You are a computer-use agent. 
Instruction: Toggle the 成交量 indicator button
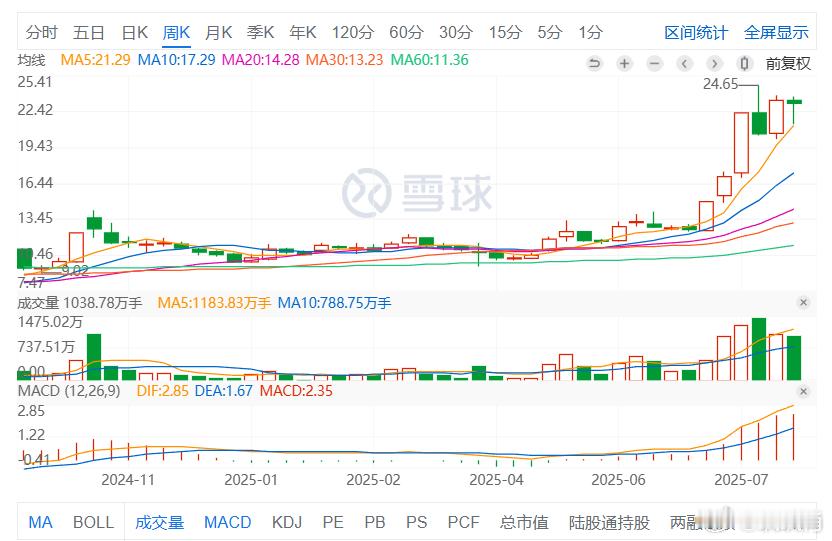pos(159,522)
